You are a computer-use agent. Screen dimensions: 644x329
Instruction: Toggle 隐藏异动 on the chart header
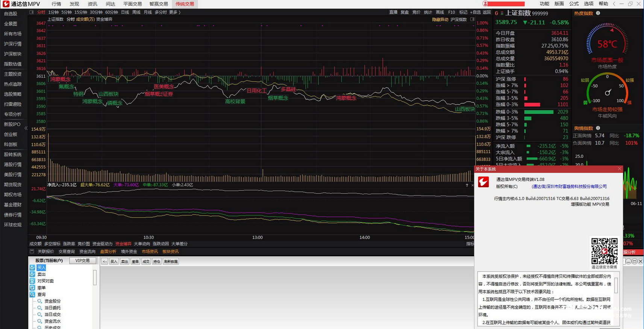click(440, 20)
